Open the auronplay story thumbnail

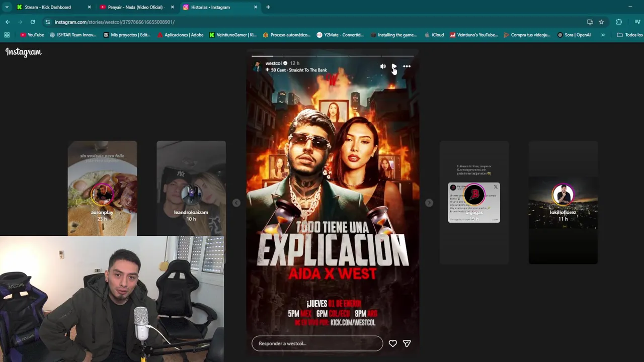pyautogui.click(x=102, y=189)
